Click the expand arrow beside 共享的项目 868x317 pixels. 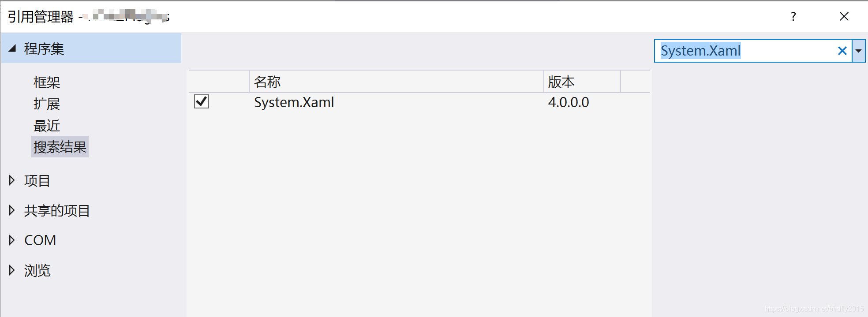point(11,210)
